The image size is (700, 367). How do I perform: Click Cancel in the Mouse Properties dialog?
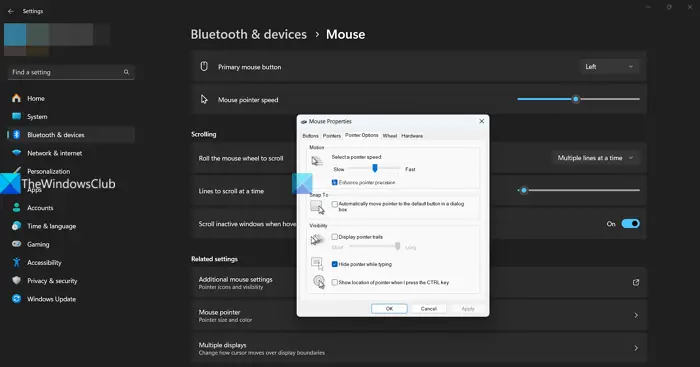point(429,309)
